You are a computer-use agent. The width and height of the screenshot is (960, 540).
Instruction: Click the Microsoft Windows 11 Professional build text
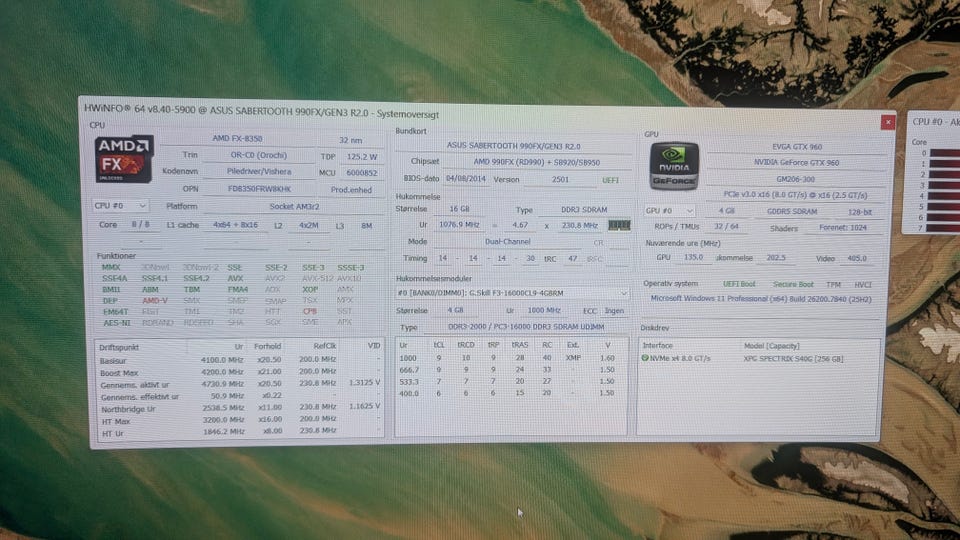click(761, 299)
